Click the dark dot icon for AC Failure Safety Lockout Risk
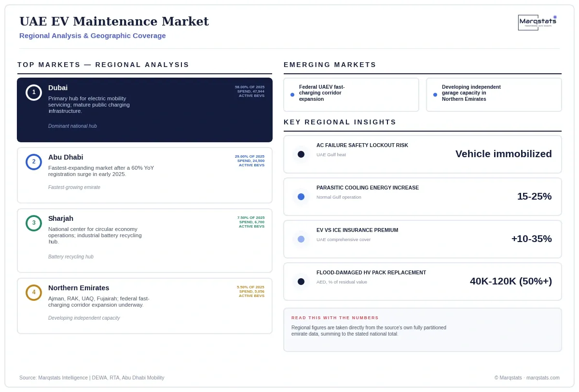579x392 pixels. pyautogui.click(x=301, y=154)
